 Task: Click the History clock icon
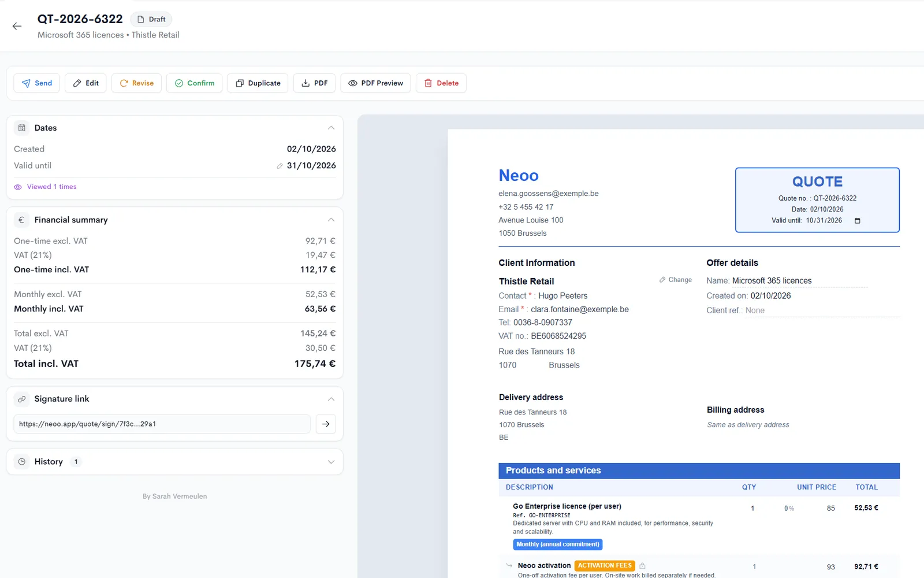pyautogui.click(x=21, y=462)
